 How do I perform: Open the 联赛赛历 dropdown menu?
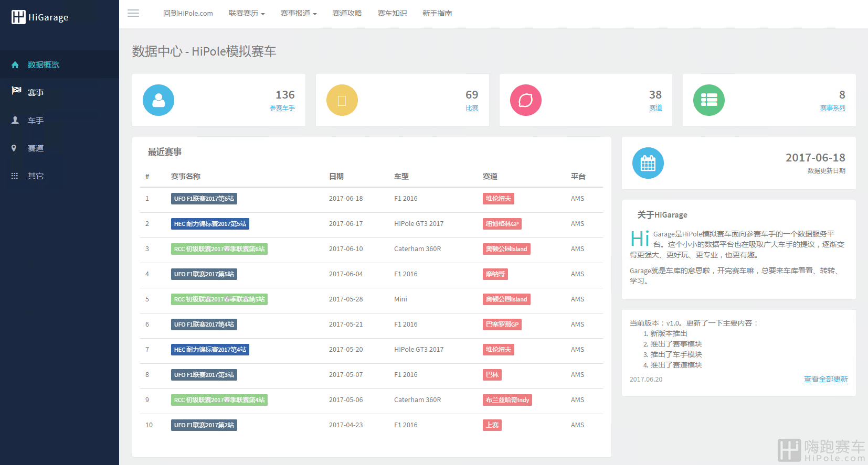pyautogui.click(x=247, y=13)
